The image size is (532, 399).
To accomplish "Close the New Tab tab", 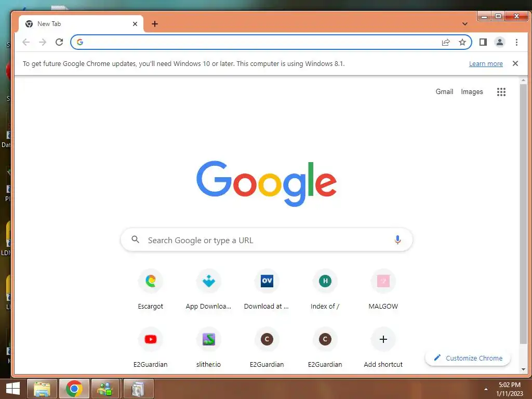I will [135, 24].
